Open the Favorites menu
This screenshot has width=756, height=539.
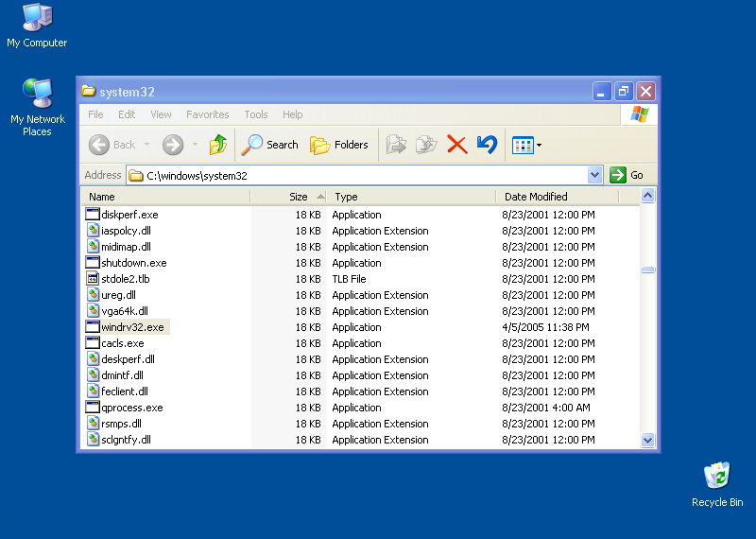(x=207, y=114)
